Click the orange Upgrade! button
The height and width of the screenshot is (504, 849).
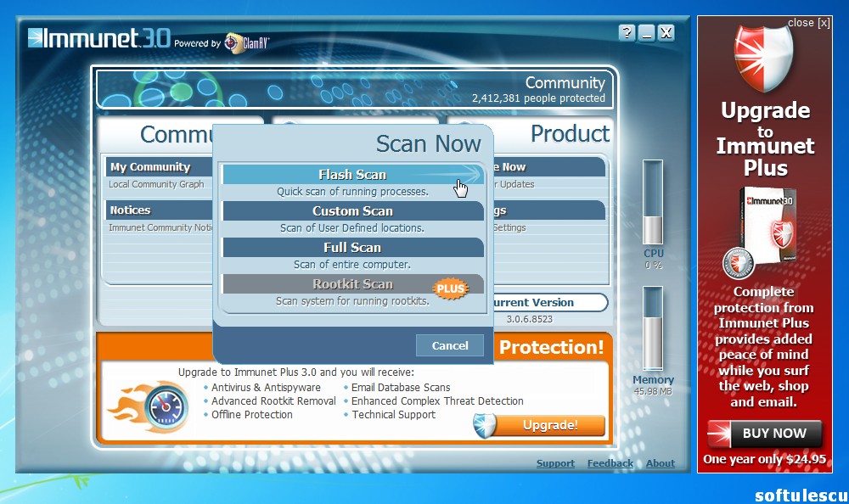click(x=550, y=425)
